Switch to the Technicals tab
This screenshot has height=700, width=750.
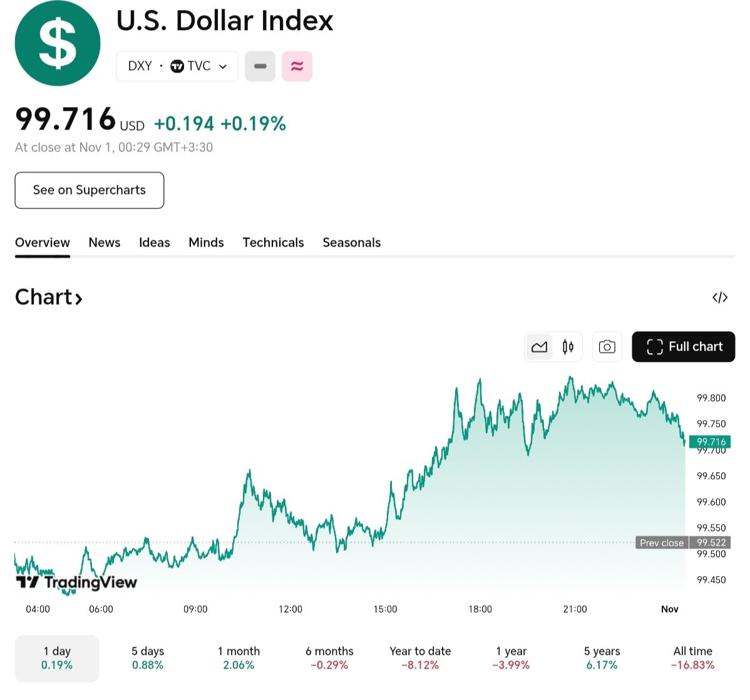tap(273, 242)
